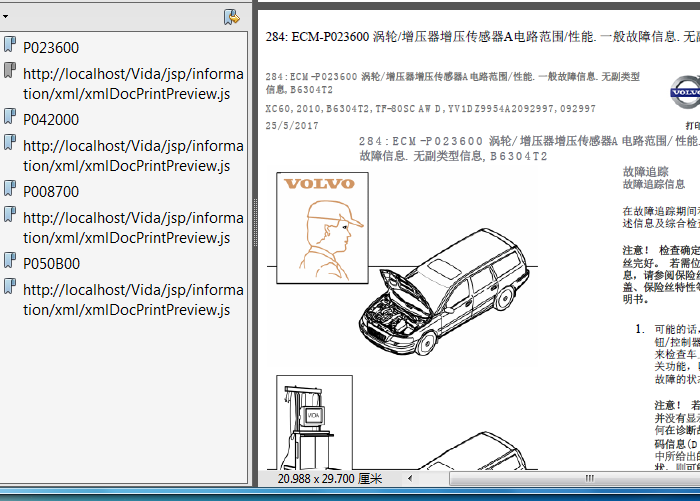The image size is (700, 501).
Task: Click the gray bookmark icon below P023600
Action: tap(10, 70)
